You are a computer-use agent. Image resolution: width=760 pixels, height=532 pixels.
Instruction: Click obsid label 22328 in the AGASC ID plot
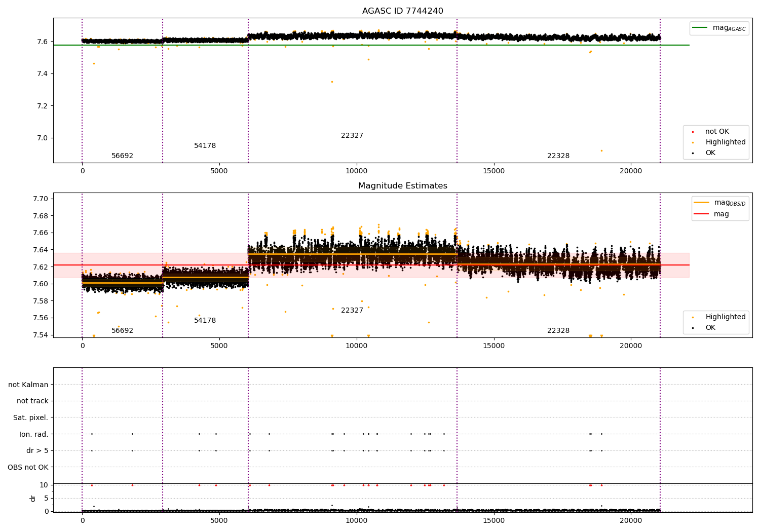coord(558,156)
